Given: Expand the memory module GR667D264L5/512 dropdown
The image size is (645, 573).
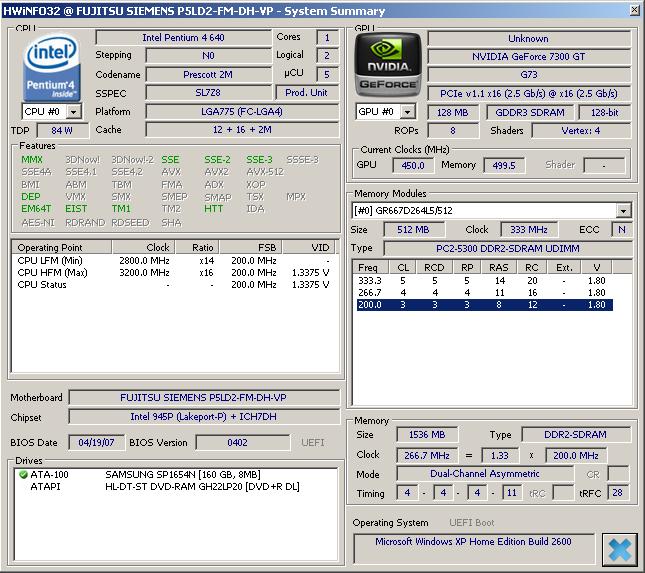Looking at the screenshot, I should pos(624,211).
